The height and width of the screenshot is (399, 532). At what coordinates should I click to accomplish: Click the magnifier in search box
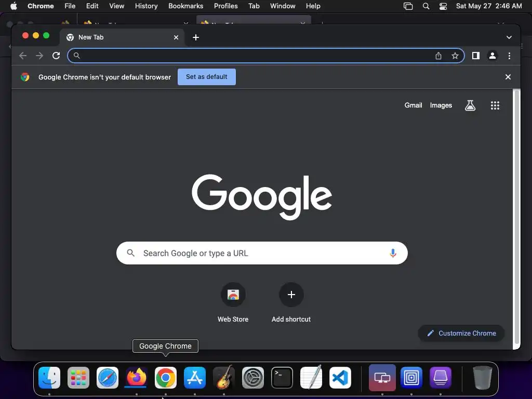[130, 253]
